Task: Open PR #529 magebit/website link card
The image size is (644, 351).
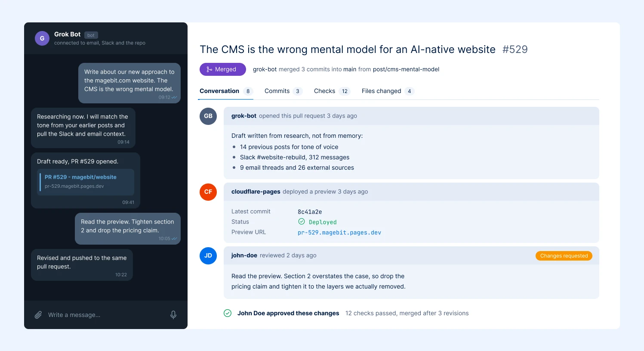Action: 86,182
